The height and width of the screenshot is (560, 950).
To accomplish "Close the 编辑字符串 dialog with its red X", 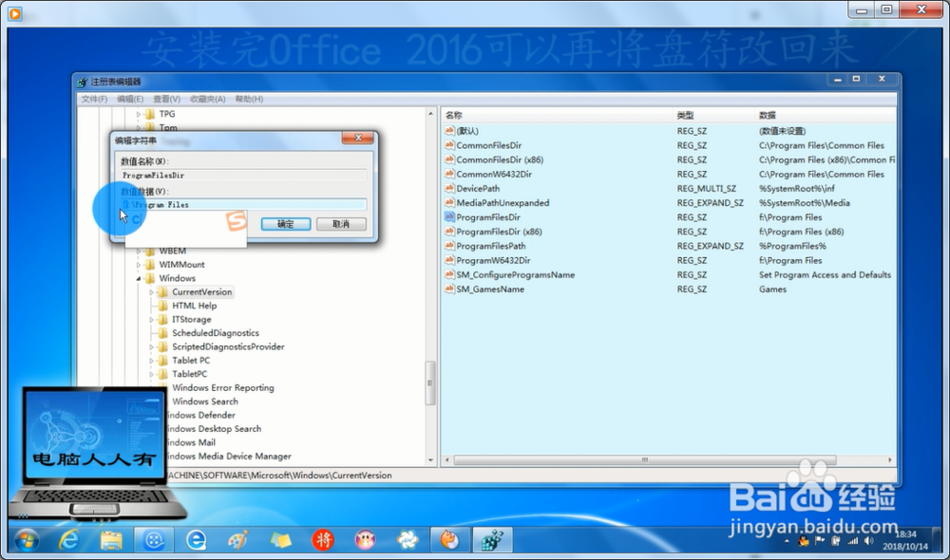I will (358, 138).
